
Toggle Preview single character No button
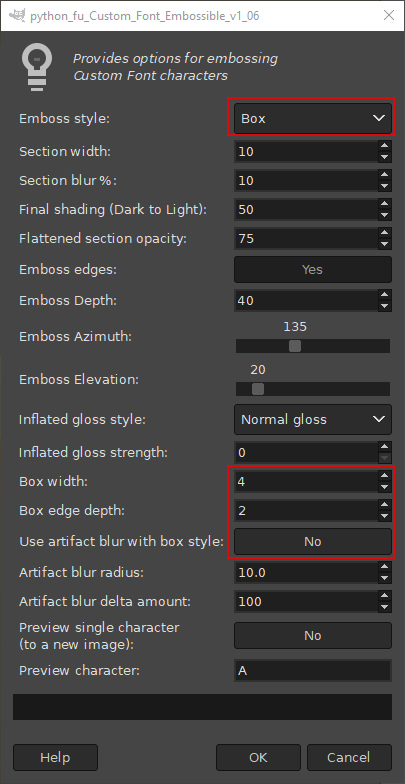pos(312,636)
